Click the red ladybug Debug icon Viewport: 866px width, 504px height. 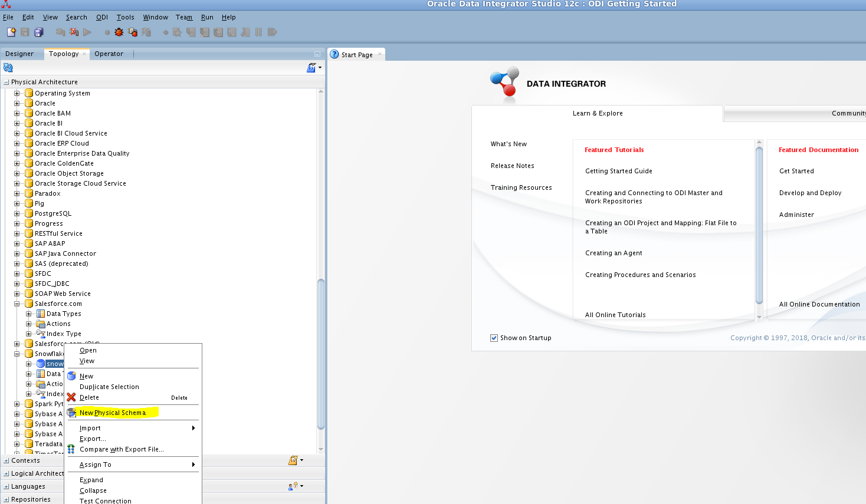point(119,32)
